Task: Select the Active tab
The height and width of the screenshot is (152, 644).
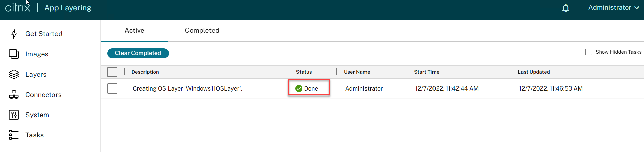Action: coord(134,30)
